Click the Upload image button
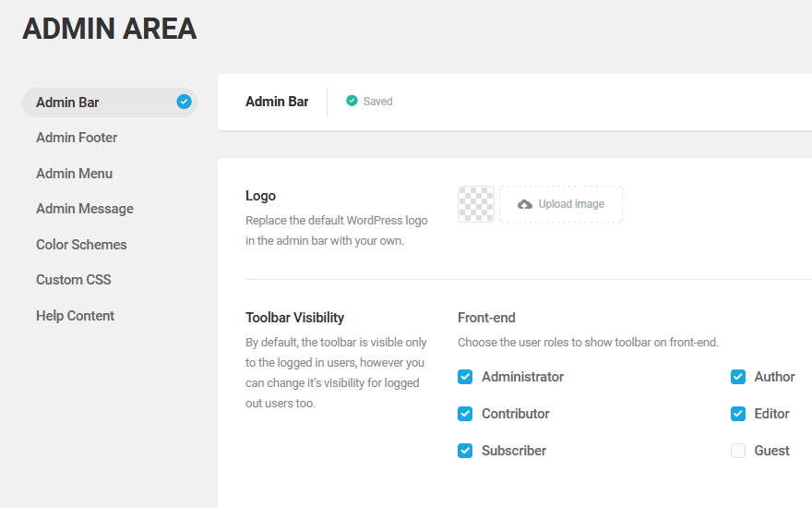 pos(561,204)
